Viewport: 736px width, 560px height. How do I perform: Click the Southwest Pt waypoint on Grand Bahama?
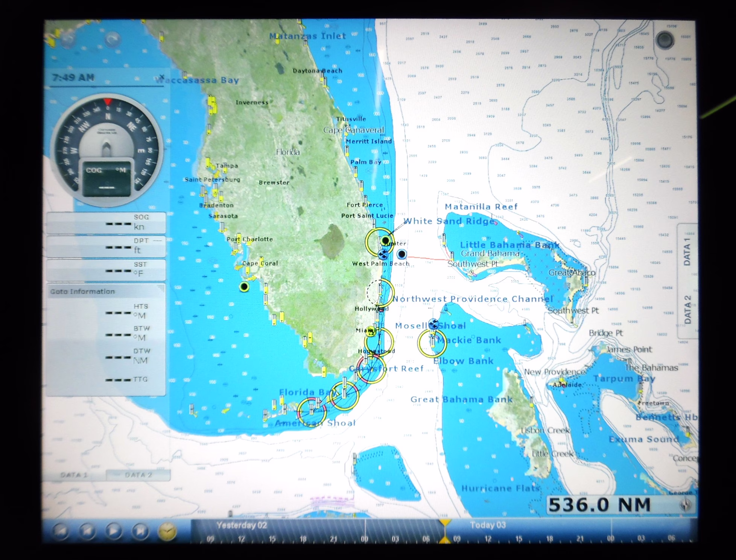pos(472,272)
